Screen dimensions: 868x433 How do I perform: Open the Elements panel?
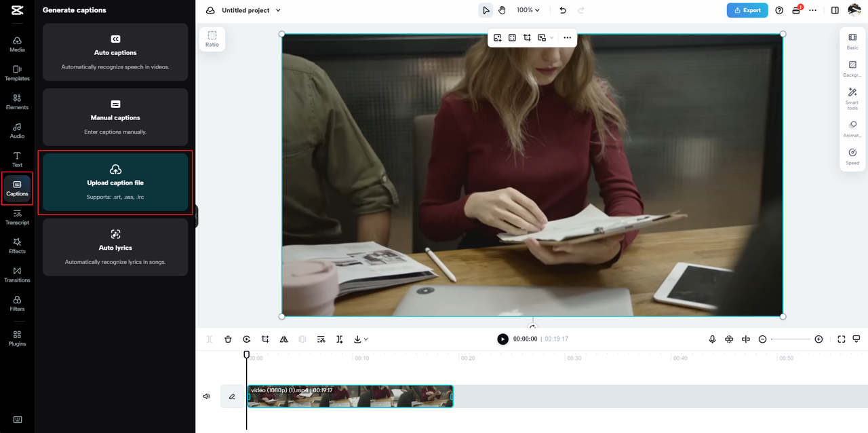[x=17, y=102]
